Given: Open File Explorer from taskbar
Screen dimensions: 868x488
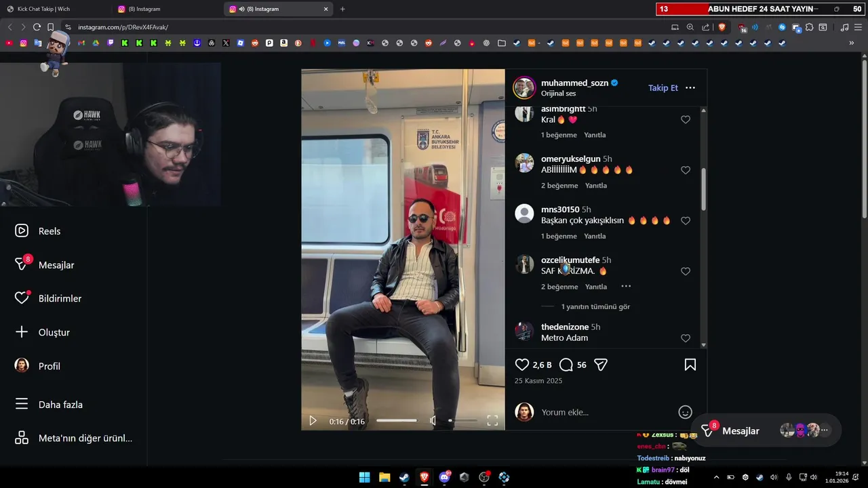Looking at the screenshot, I should click(384, 477).
